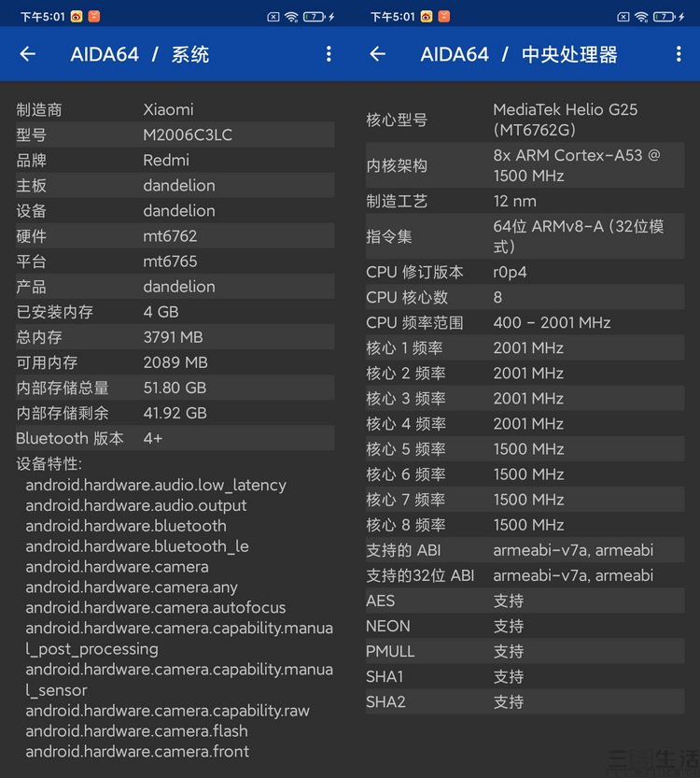Open overflow menu on 中央处理器 screen

(x=679, y=53)
